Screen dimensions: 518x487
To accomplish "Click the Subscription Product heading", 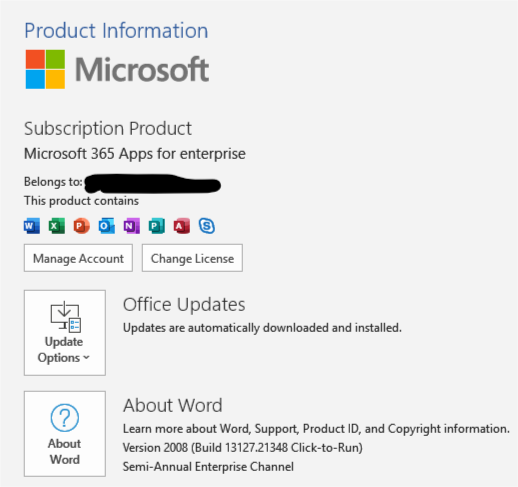I will tap(108, 129).
